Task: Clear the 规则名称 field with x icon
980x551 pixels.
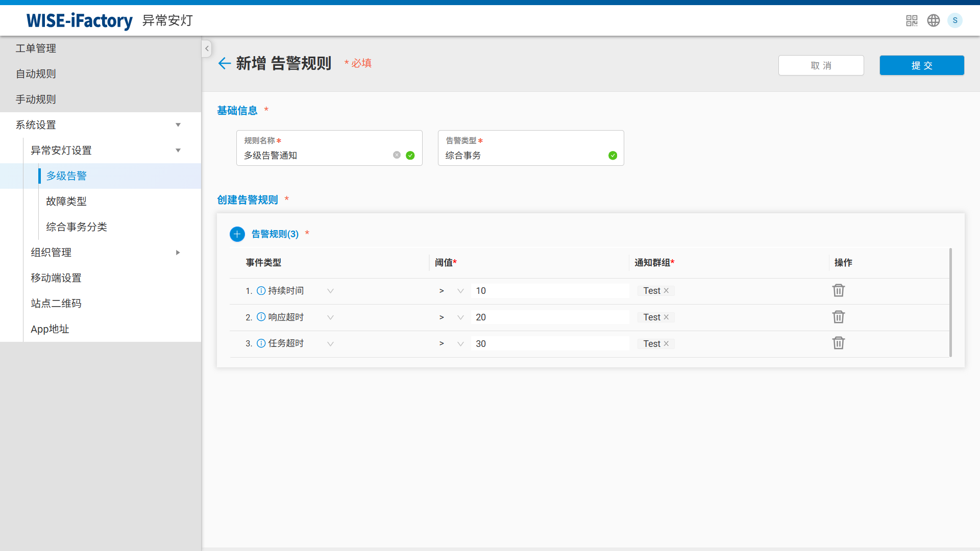Action: [x=397, y=155]
